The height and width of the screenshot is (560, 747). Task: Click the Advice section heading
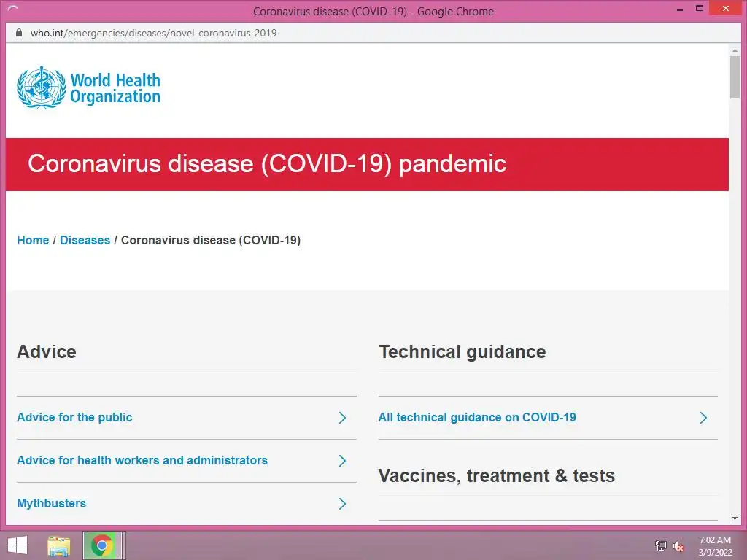(x=47, y=352)
